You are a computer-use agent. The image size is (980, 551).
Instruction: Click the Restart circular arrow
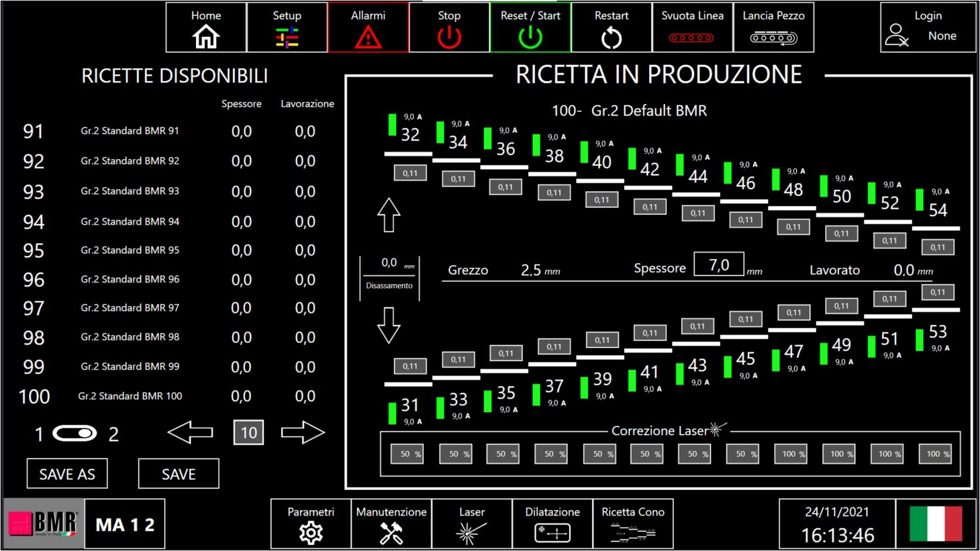click(611, 28)
